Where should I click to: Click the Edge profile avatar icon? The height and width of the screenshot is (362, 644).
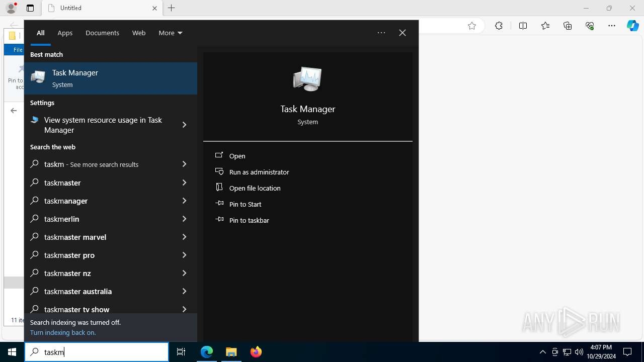(x=11, y=8)
